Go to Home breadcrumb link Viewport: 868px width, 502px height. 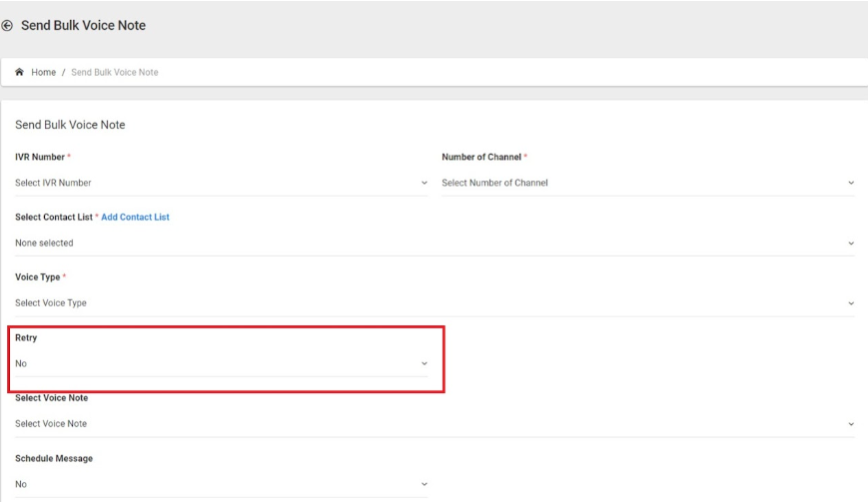coord(43,73)
